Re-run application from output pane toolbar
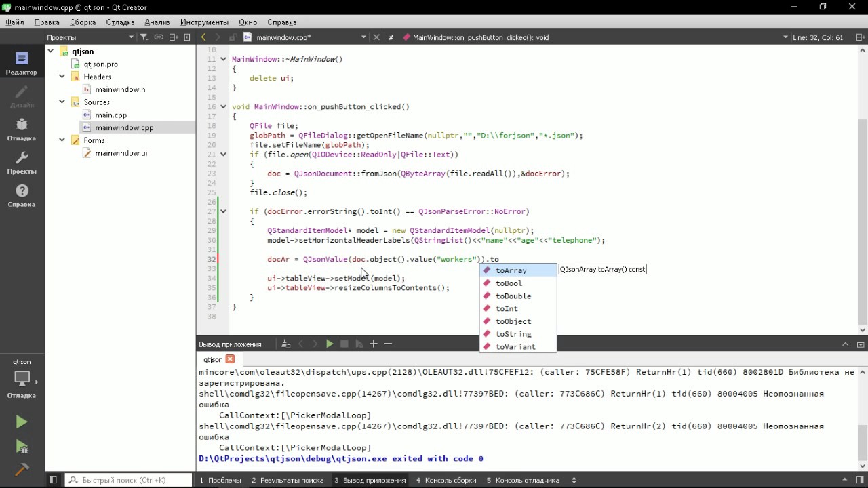Viewport: 868px width, 488px height. pos(330,344)
